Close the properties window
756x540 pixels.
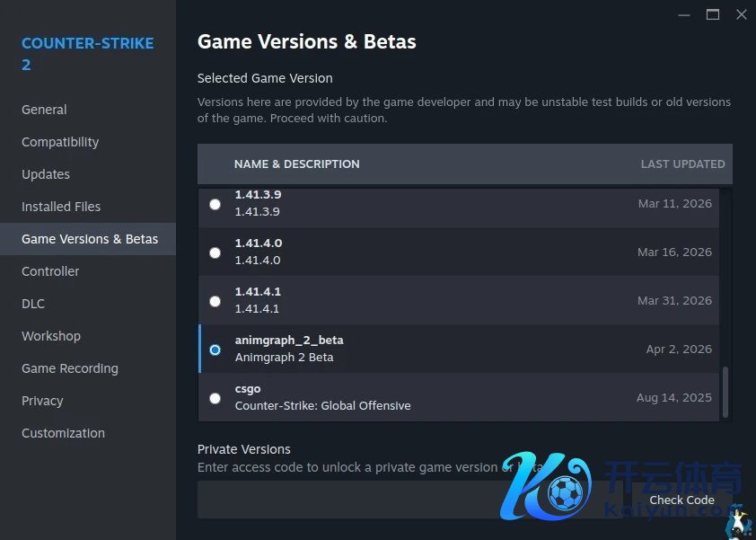(742, 15)
